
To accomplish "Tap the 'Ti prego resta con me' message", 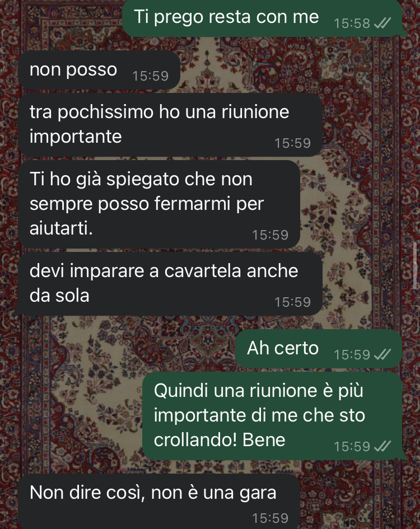I will tap(262, 18).
